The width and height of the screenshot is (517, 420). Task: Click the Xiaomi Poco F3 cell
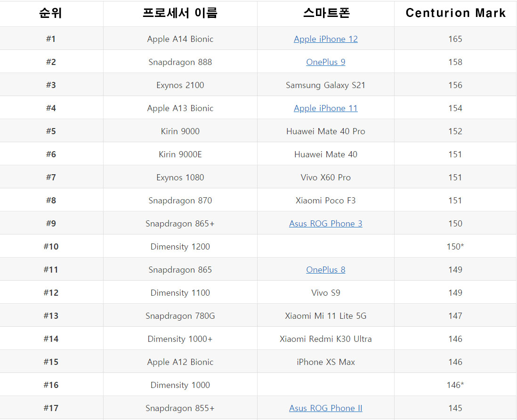click(325, 201)
